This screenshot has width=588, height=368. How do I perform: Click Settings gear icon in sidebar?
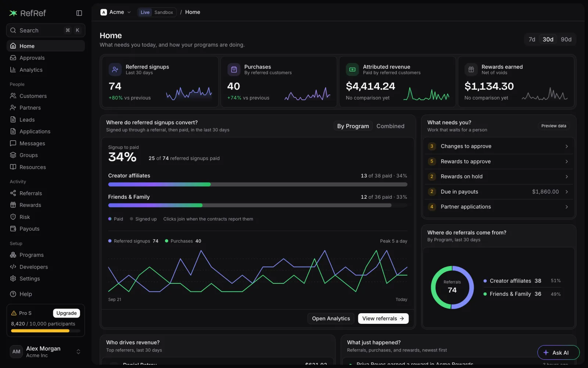(13, 279)
